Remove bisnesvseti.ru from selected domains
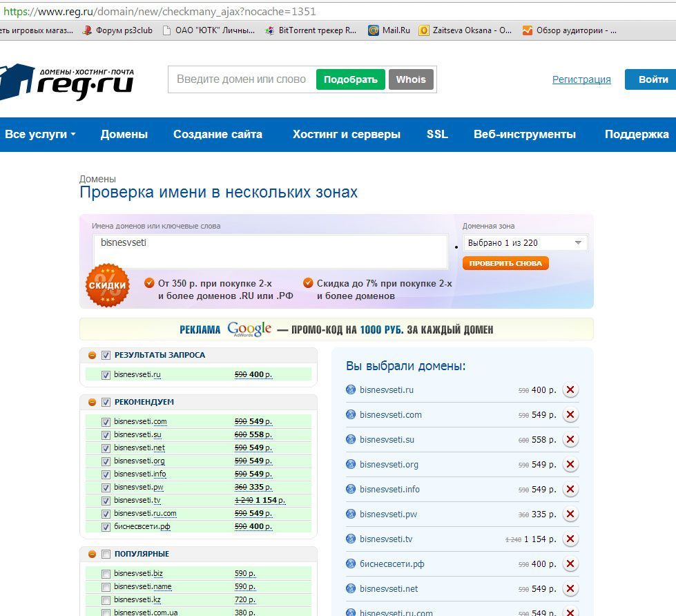This screenshot has height=616, width=676. tap(570, 390)
